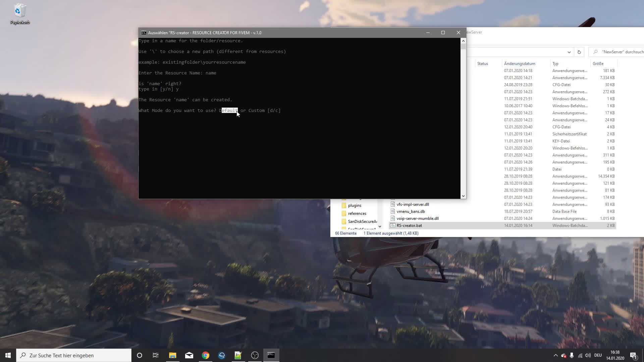Open Task View in the taskbar

pos(156,355)
